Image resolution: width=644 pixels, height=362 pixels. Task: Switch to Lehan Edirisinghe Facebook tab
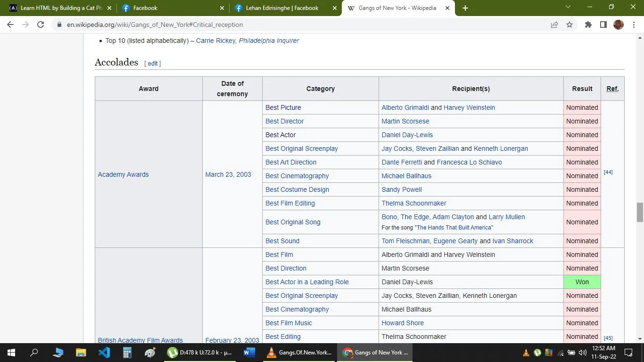285,8
